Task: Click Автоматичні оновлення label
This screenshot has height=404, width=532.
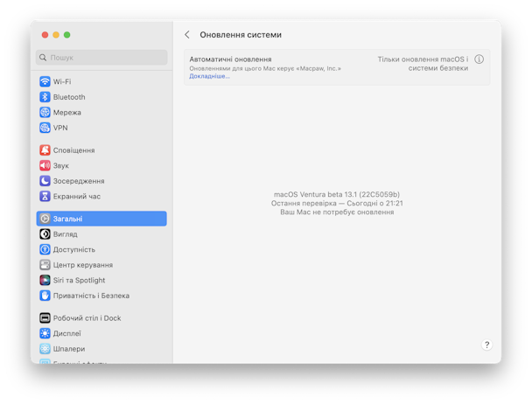Action: coord(230,59)
